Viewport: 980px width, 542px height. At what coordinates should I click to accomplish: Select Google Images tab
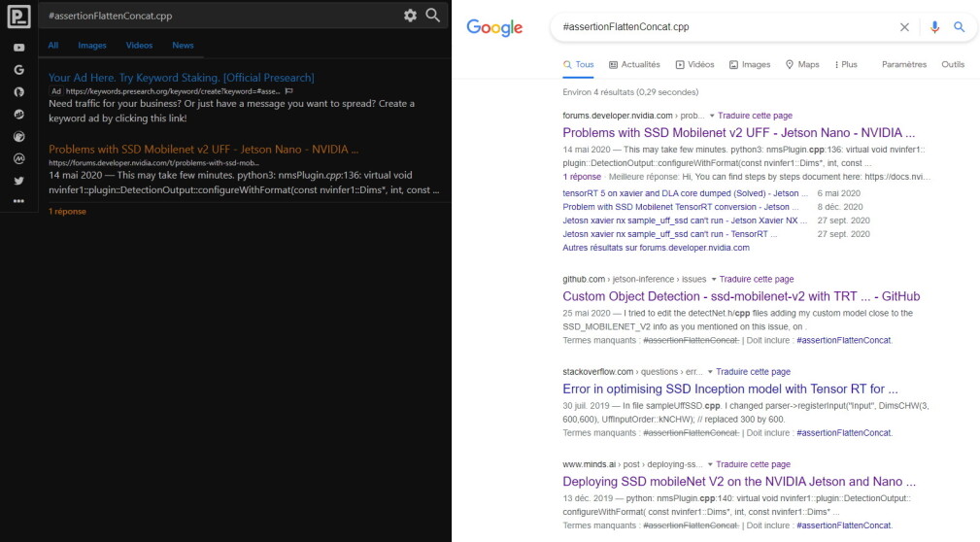[750, 64]
